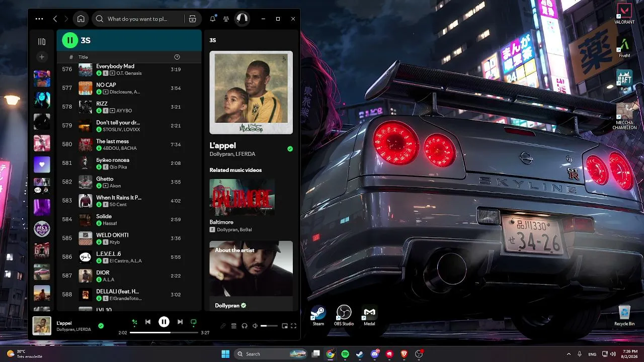Open the user profile avatar menu
The width and height of the screenshot is (644, 362).
[x=242, y=19]
